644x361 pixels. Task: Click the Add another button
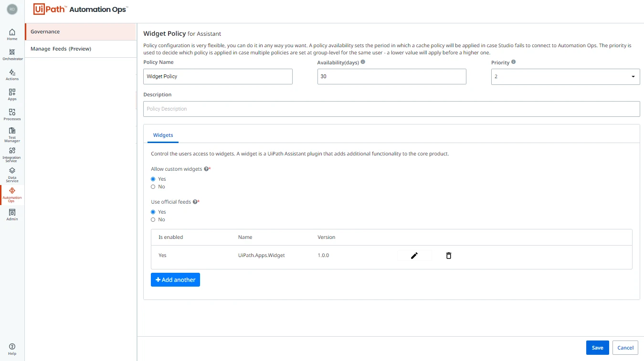click(x=175, y=280)
